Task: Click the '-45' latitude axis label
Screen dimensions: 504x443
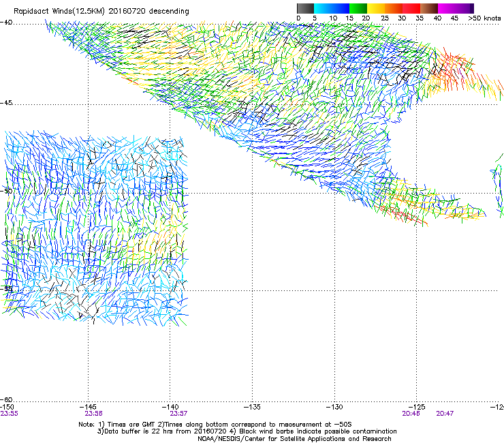Action: click(x=6, y=103)
